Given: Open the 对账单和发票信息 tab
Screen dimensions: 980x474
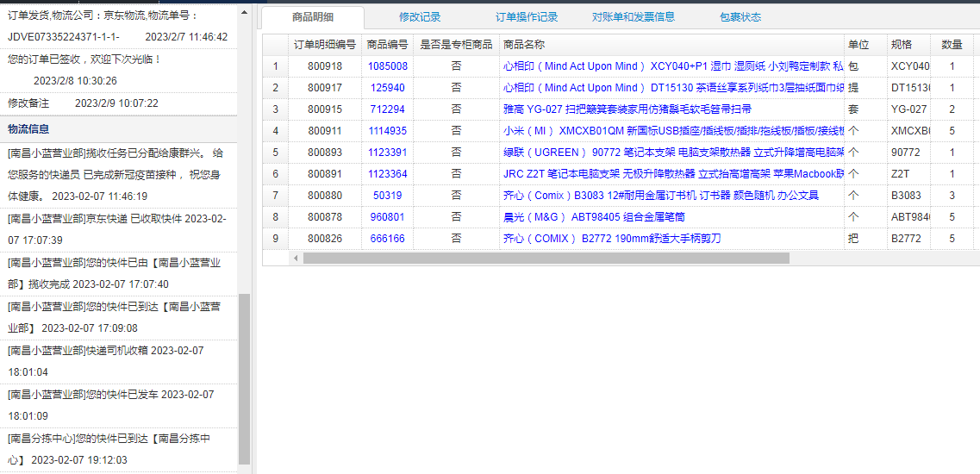Looking at the screenshot, I should 634,17.
